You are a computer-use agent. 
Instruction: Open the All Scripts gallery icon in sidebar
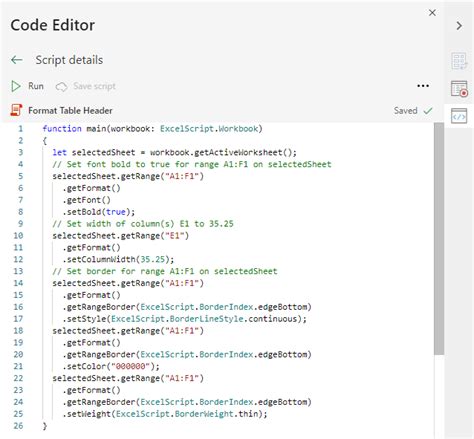tap(459, 61)
